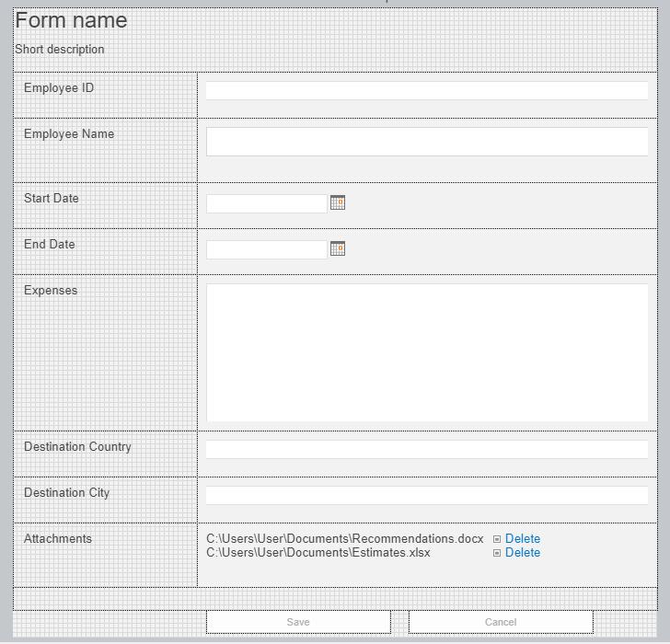Focus the Destination City input field
This screenshot has height=644, width=670.
(427, 495)
